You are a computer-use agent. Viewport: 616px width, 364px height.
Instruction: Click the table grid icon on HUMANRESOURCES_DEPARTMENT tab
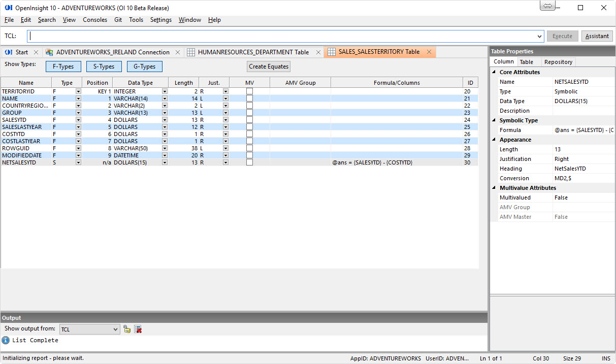[191, 52]
